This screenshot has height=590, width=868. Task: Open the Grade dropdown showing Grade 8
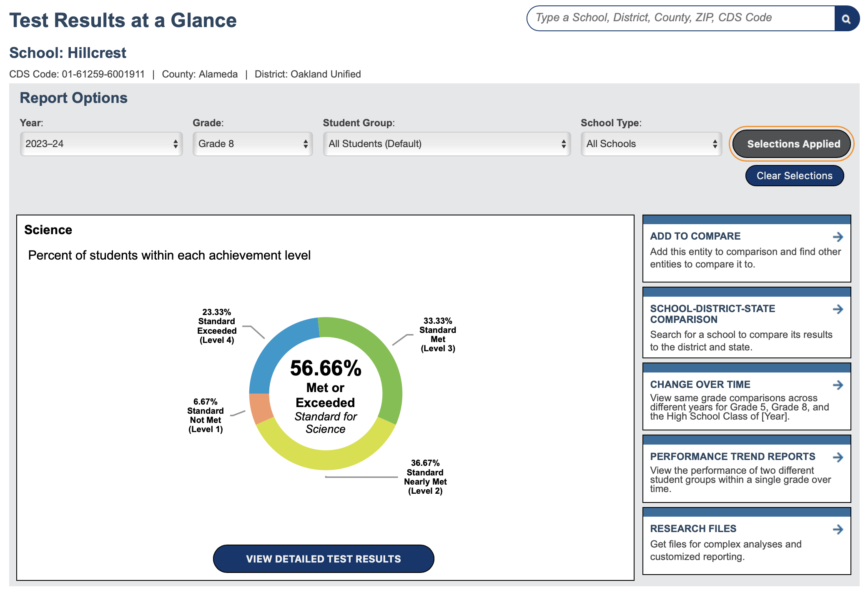(x=253, y=144)
